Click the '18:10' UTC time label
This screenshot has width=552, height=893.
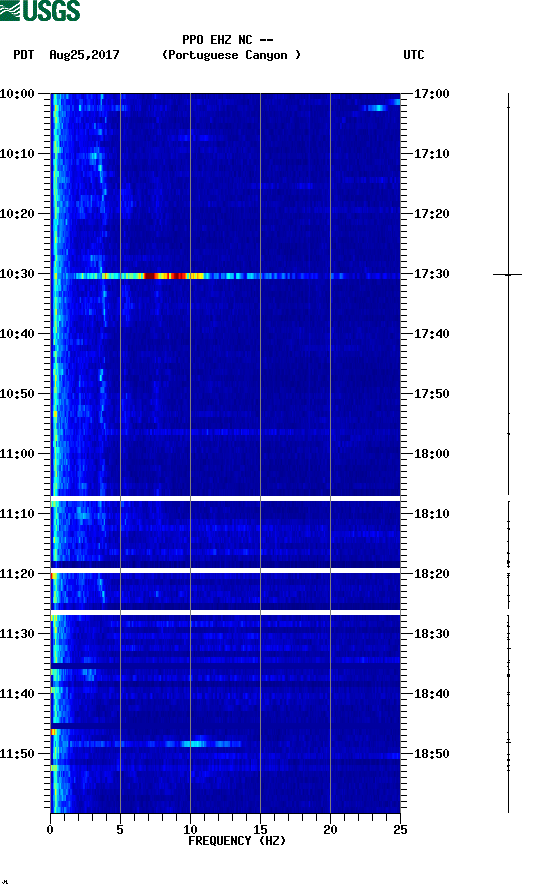tap(431, 514)
